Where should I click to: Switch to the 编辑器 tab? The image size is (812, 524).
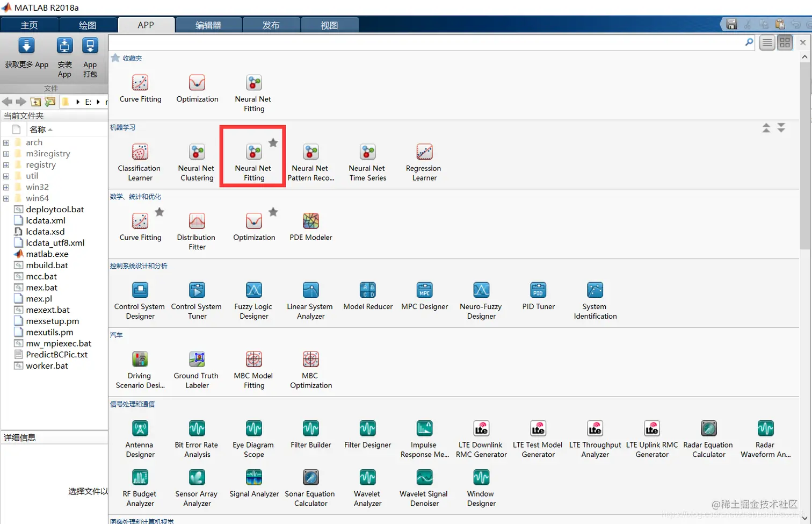point(208,25)
